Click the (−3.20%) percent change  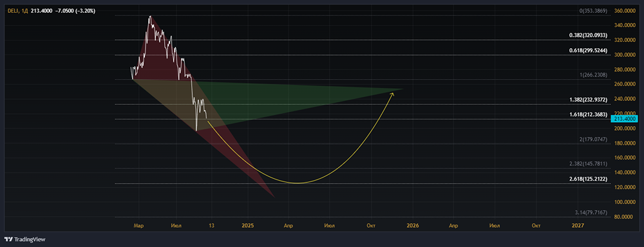(x=86, y=11)
